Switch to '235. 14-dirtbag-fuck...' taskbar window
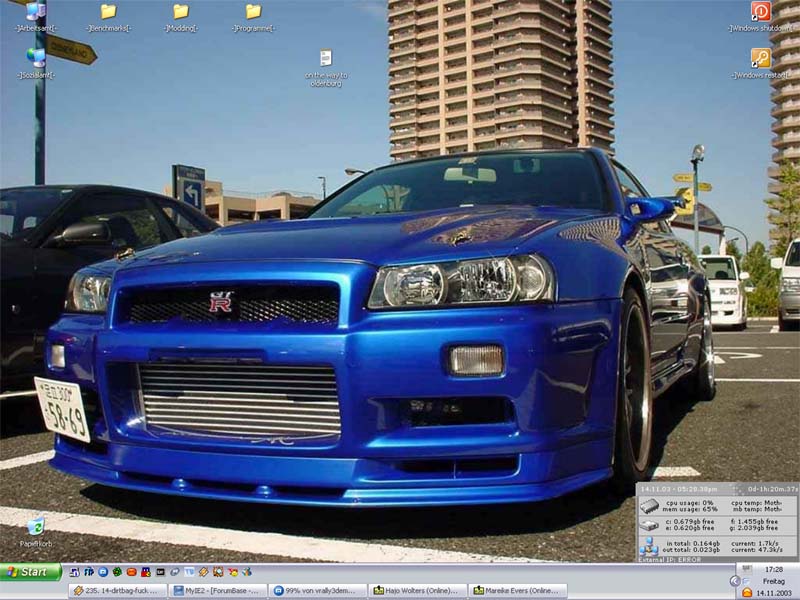This screenshot has width=800, height=600. point(118,591)
